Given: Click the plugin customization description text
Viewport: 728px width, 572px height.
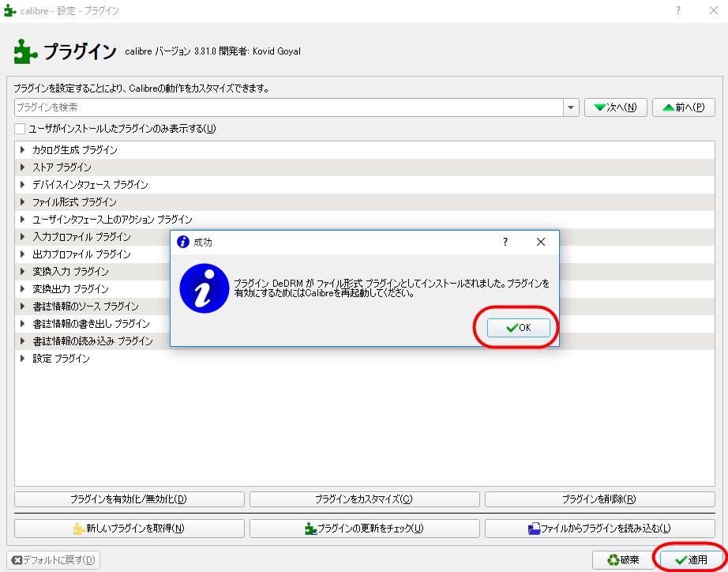Looking at the screenshot, I should click(141, 88).
